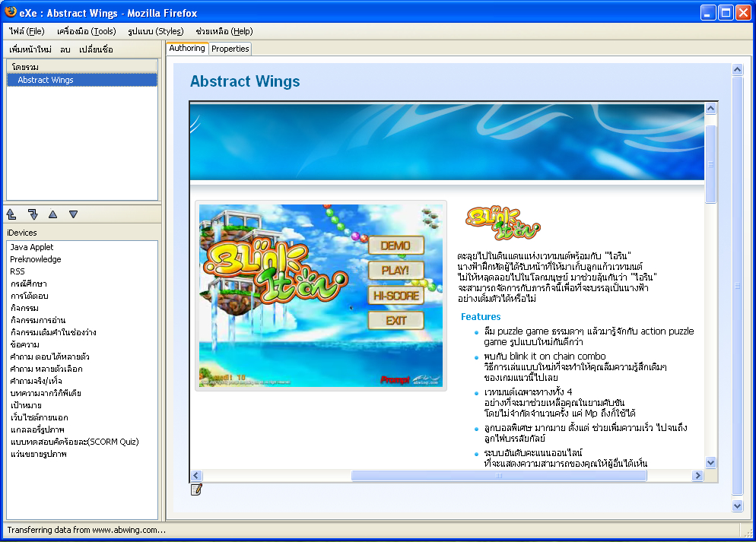Click the embedded frame's horizontal scrollbar thumb
This screenshot has width=756, height=542.
click(499, 476)
